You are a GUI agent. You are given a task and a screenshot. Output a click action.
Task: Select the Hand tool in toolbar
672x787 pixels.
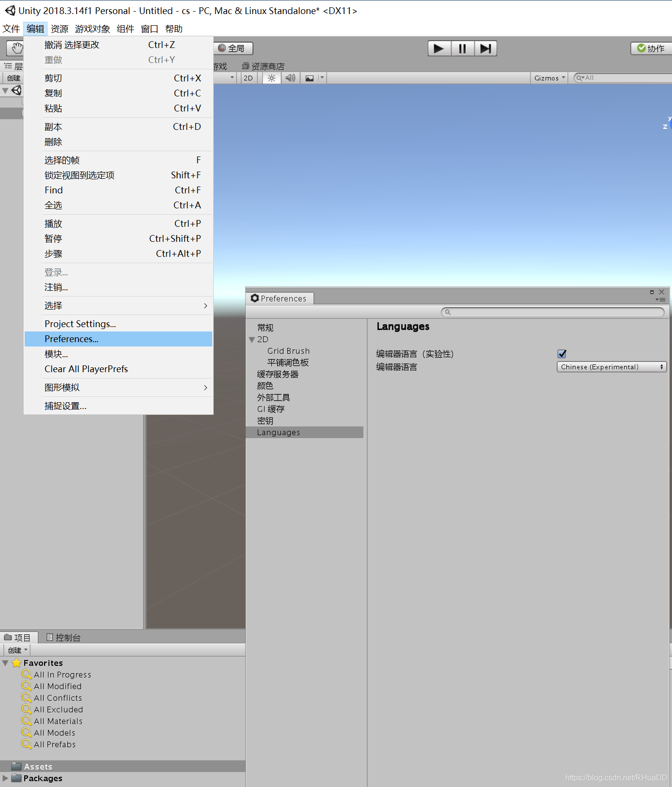[x=16, y=48]
